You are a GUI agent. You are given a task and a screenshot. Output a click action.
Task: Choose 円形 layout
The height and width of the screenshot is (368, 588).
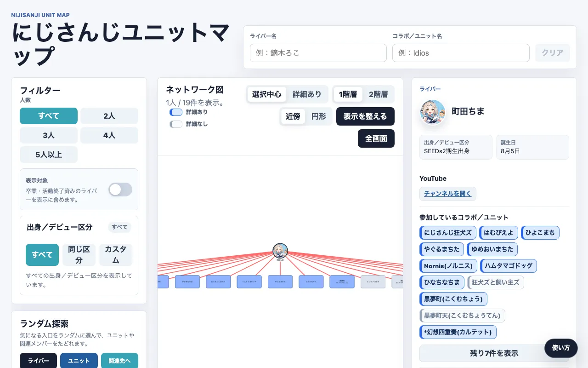coord(319,116)
